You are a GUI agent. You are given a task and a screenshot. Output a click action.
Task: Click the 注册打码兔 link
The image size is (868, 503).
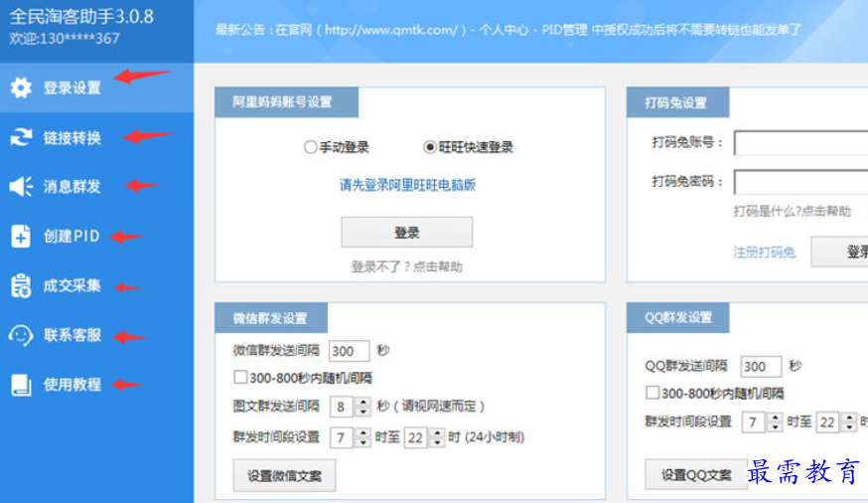pyautogui.click(x=765, y=252)
